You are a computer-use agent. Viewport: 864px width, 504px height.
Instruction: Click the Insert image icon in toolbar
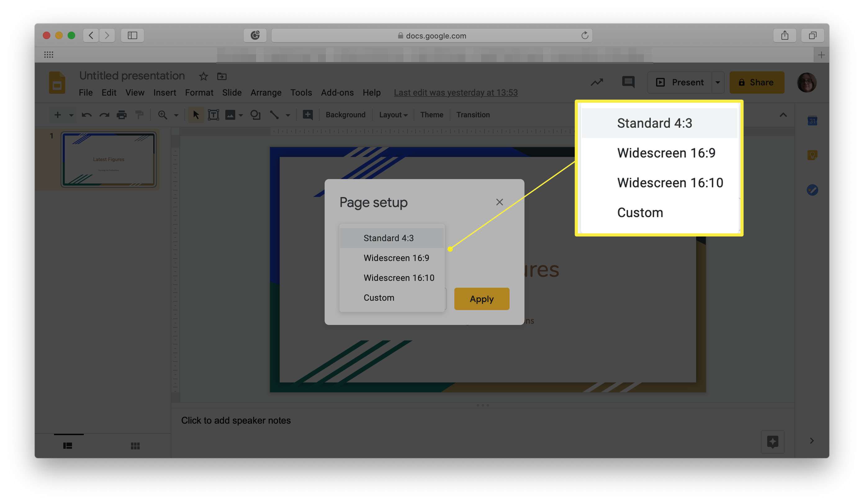[230, 115]
